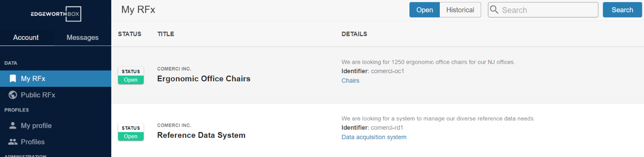Focus the Search input field
644x157 pixels.
click(x=543, y=10)
